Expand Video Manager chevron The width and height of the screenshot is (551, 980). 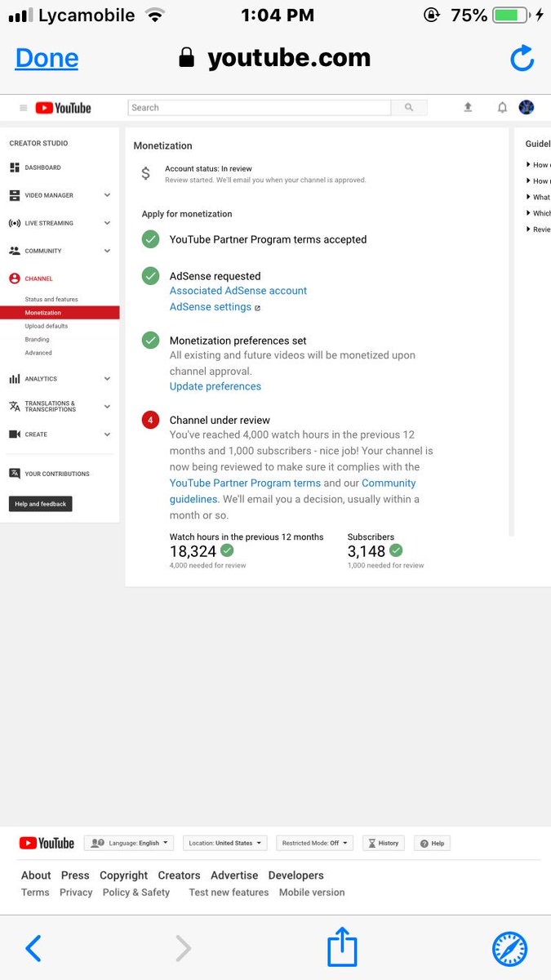pyautogui.click(x=107, y=195)
